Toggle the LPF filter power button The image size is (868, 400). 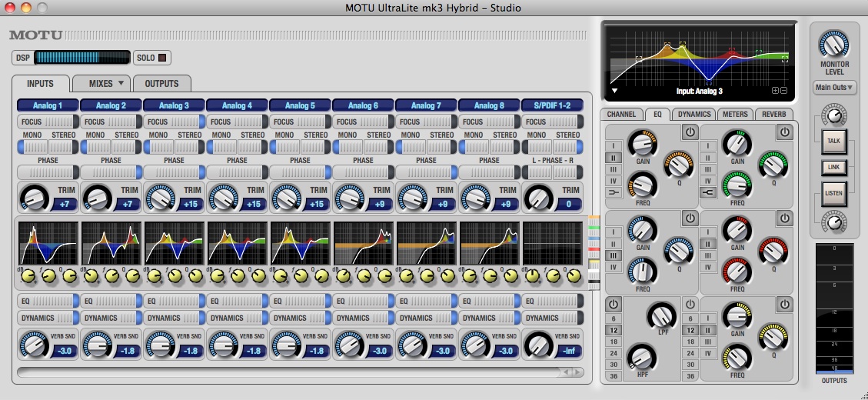690,304
